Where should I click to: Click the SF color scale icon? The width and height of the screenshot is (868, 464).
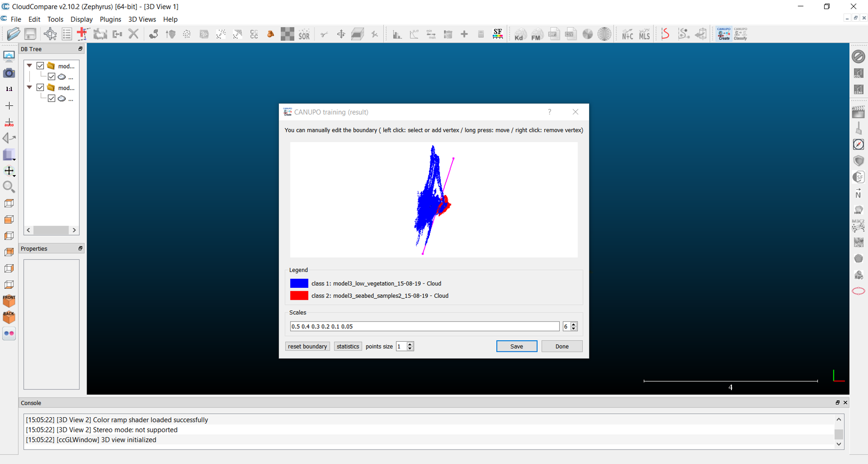(x=498, y=34)
